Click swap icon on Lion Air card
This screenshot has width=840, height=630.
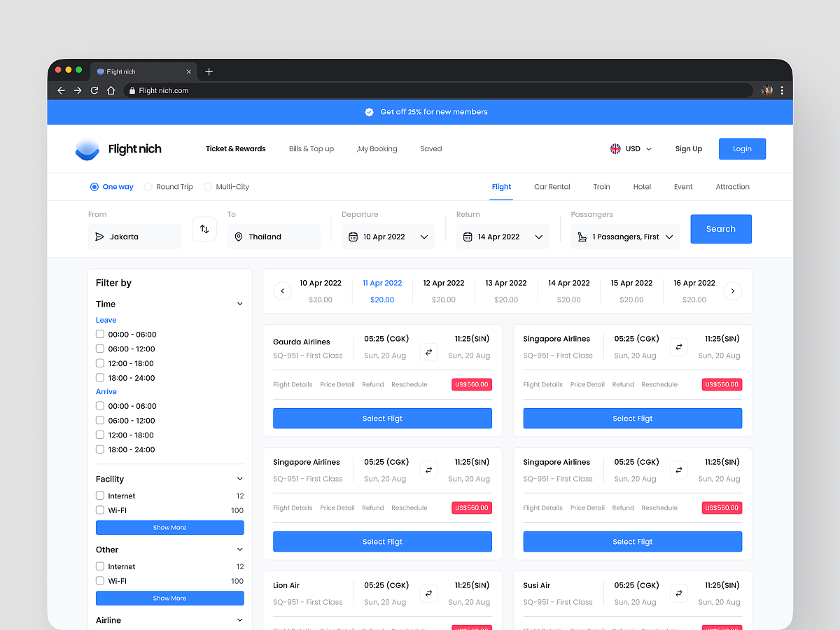[429, 593]
